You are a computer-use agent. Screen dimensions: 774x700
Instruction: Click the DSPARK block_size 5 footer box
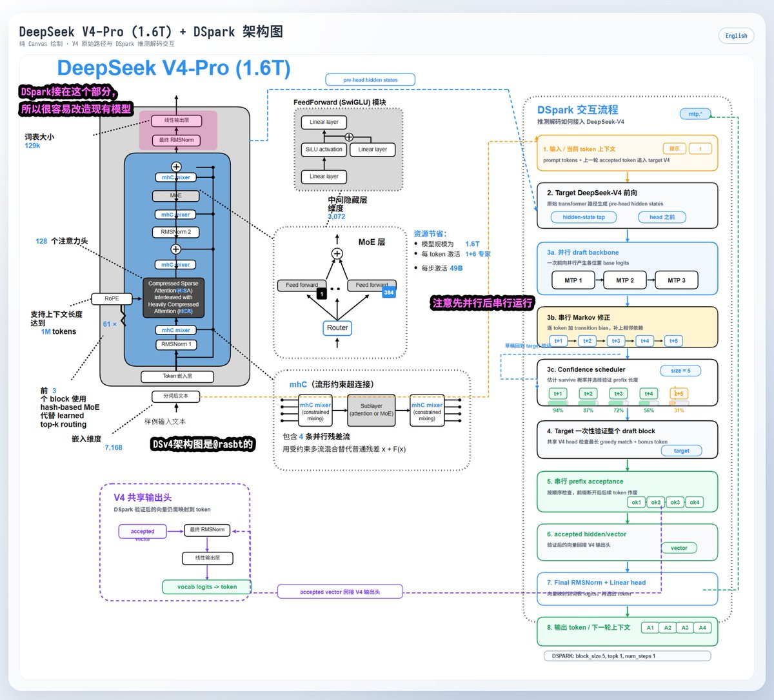click(627, 656)
